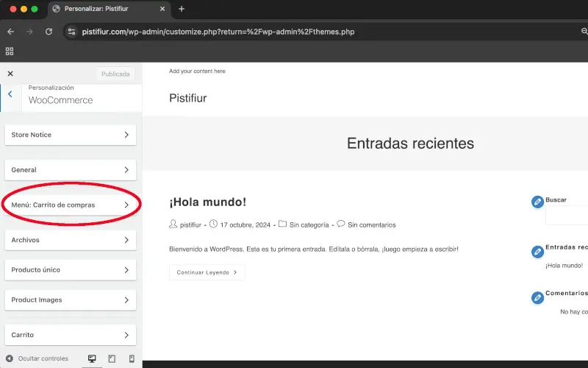The width and height of the screenshot is (588, 368).
Task: Click the browser forward arrow
Action: point(29,32)
